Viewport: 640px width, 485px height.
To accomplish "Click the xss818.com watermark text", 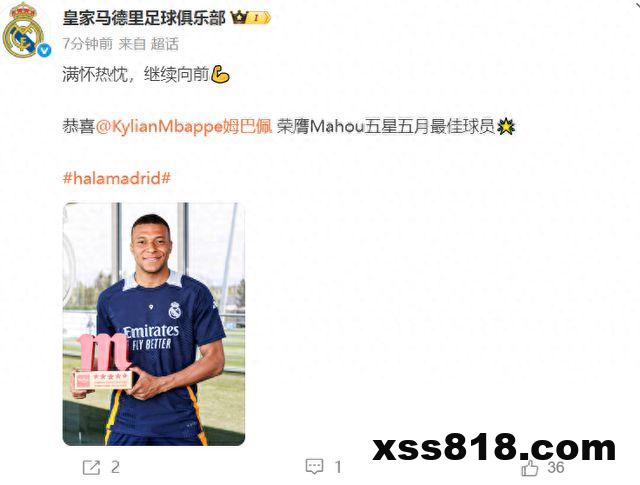I will click(494, 448).
